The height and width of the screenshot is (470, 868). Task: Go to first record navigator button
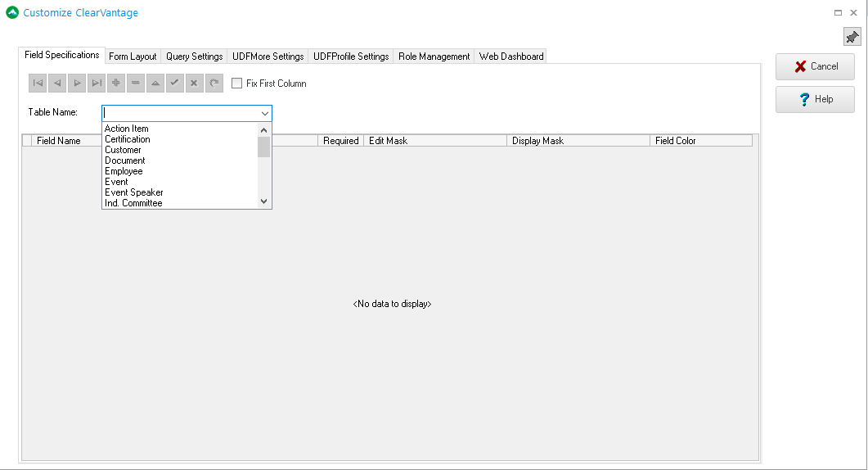click(x=38, y=84)
